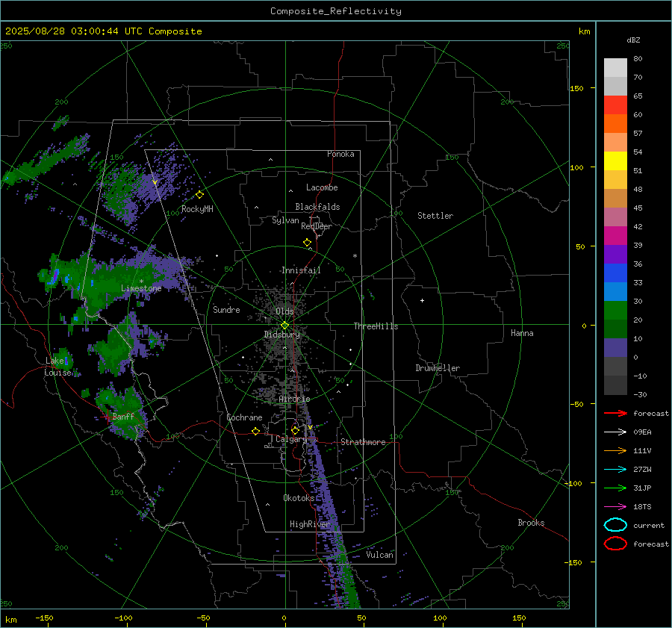Image resolution: width=672 pixels, height=628 pixels.
Task: Click the Ponoka city label
Action: tap(340, 154)
